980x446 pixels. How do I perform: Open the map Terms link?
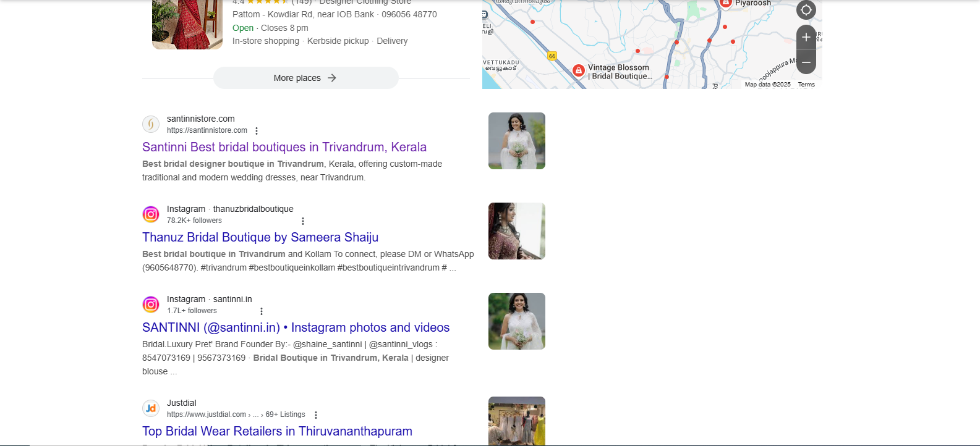click(806, 85)
